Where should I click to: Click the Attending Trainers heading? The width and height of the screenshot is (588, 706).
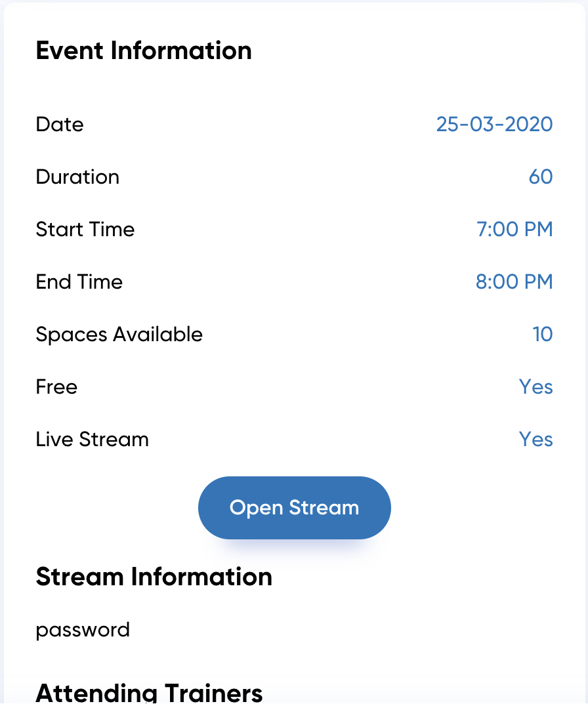click(149, 693)
